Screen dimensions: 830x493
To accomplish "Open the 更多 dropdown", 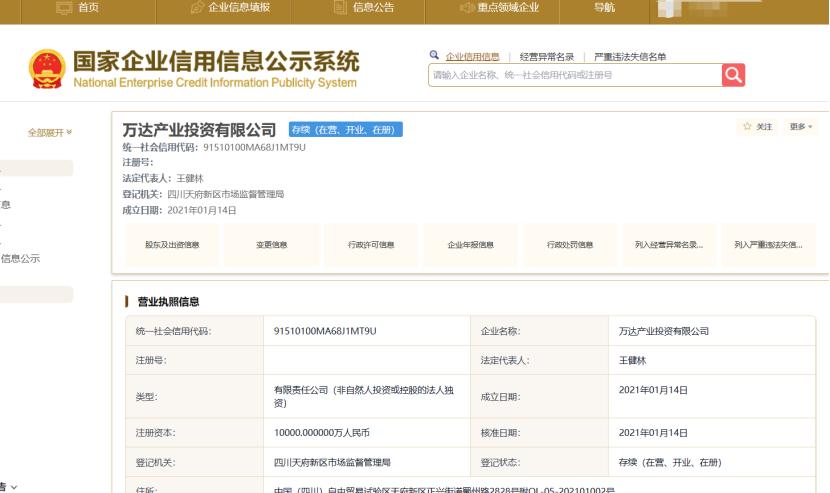I will [x=800, y=127].
